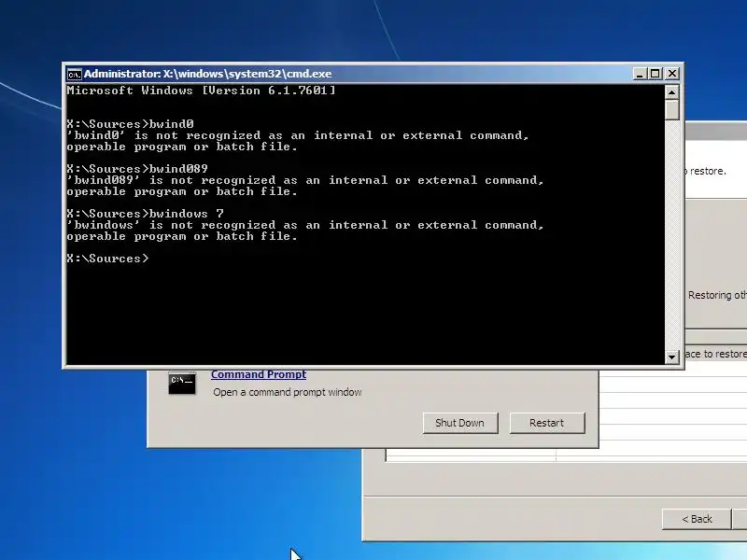Open the Command Prompt link
Viewport: 747px width, 560px height.
(259, 374)
